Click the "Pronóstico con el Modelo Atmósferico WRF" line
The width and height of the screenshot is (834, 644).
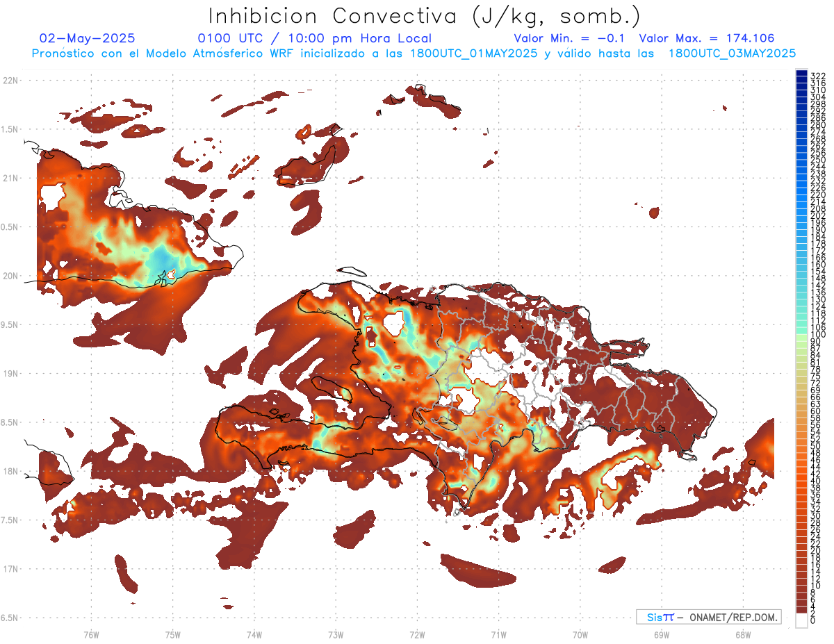(x=414, y=53)
